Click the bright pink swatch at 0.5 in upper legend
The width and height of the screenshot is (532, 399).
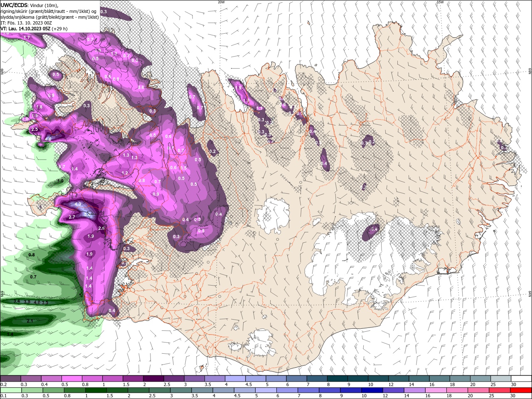[x=72, y=379]
